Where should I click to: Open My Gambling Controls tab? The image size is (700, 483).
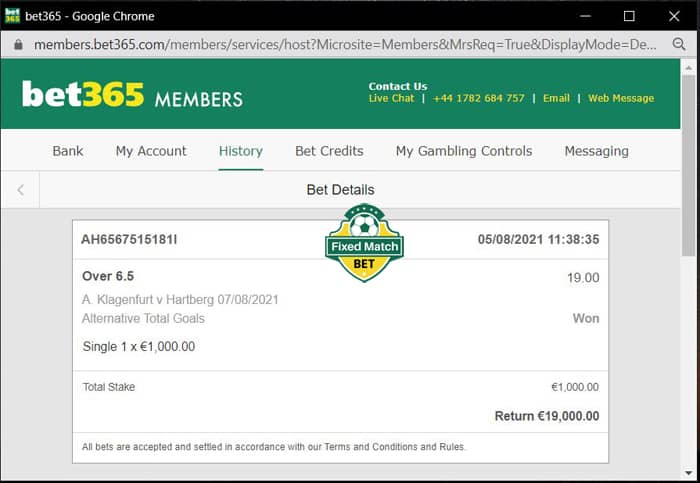point(464,151)
